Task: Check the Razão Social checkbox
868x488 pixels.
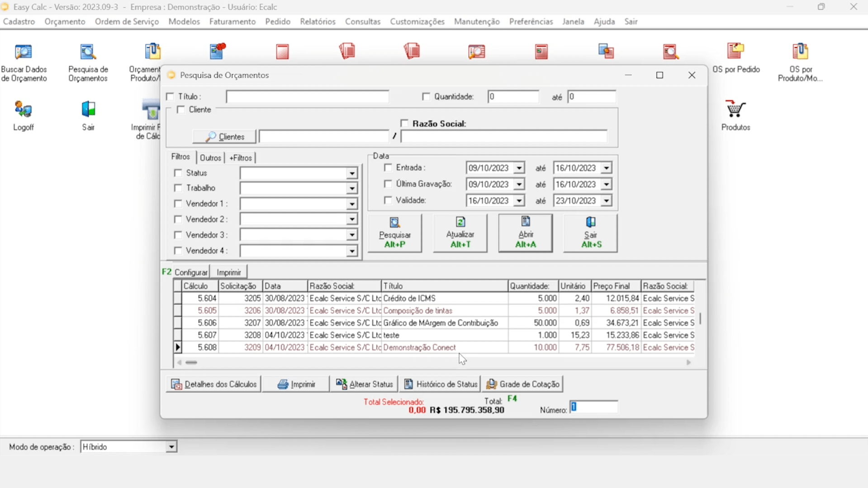Action: click(404, 123)
